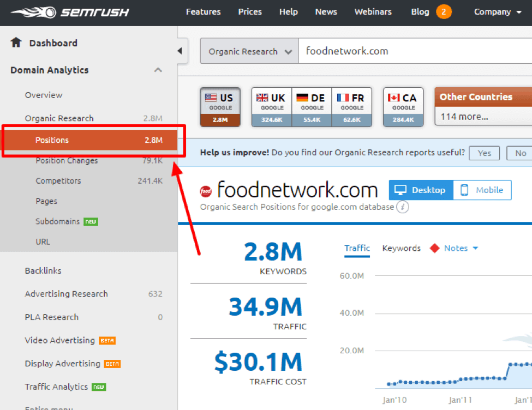
Task: Open PLA Research section
Action: point(52,317)
